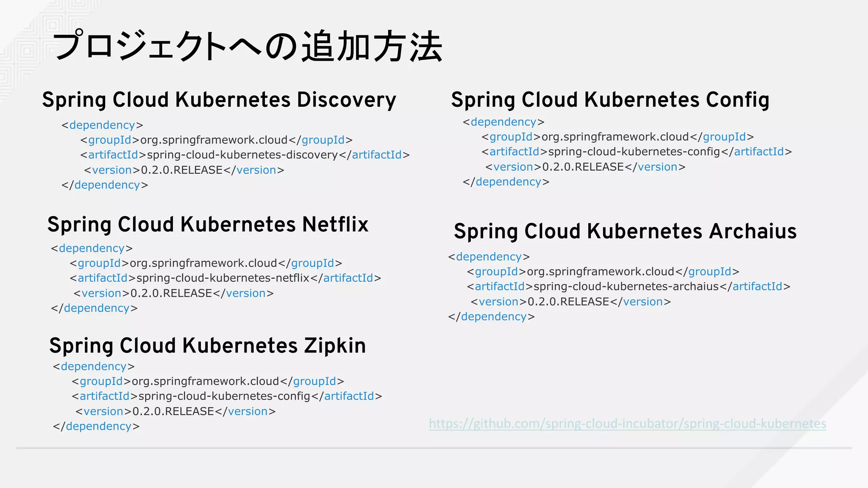868x488 pixels.
Task: Click opening dependency tag under Zipkin heading
Action: (x=94, y=366)
